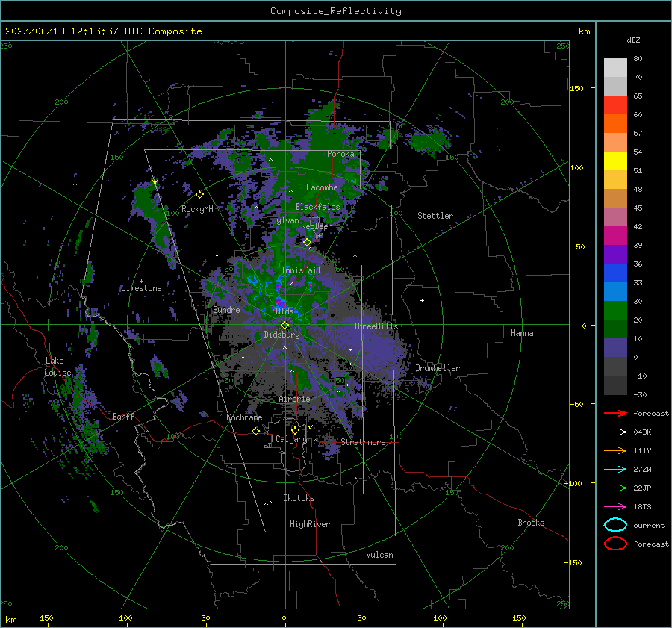672x628 pixels.
Task: Click the red 65 dBZ color swatch
Action: 615,105
